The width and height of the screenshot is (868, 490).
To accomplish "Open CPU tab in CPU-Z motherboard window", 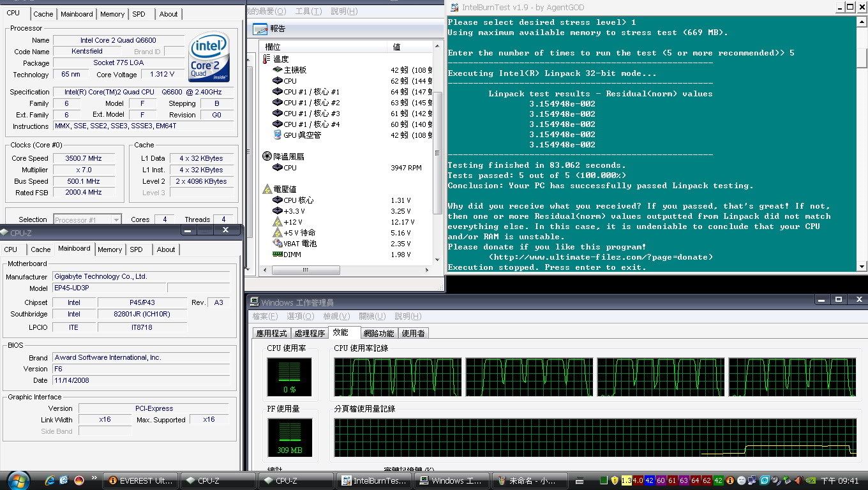I will [x=11, y=249].
